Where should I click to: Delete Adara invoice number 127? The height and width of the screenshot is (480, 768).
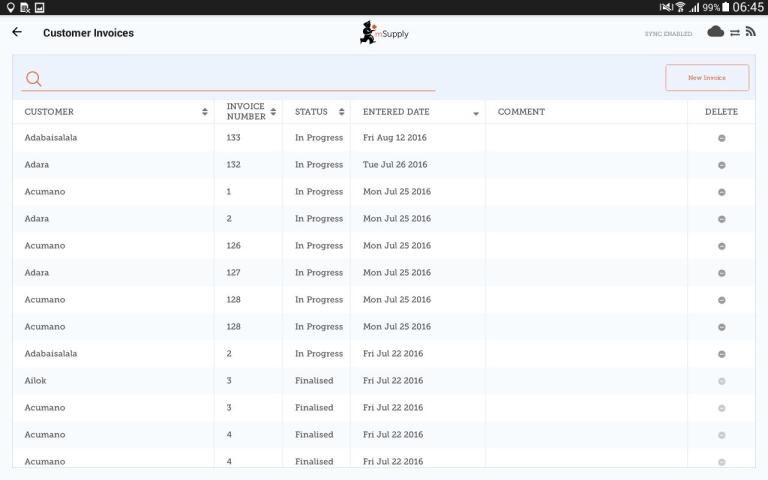[x=721, y=273]
